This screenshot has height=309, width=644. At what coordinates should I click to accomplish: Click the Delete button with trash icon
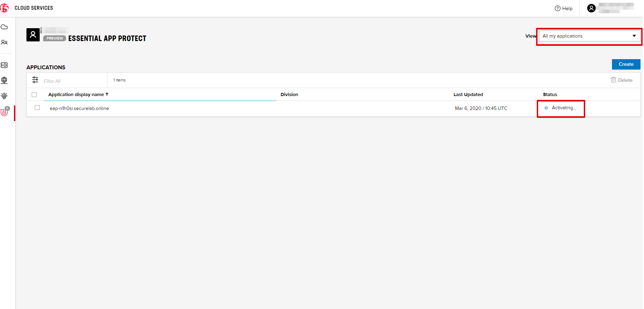(x=621, y=80)
